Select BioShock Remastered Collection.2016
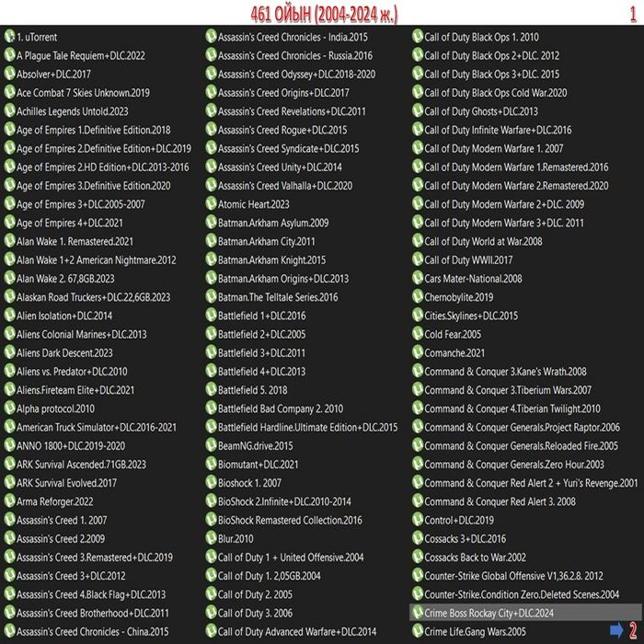Screen dimensions: 644x644 [290, 520]
